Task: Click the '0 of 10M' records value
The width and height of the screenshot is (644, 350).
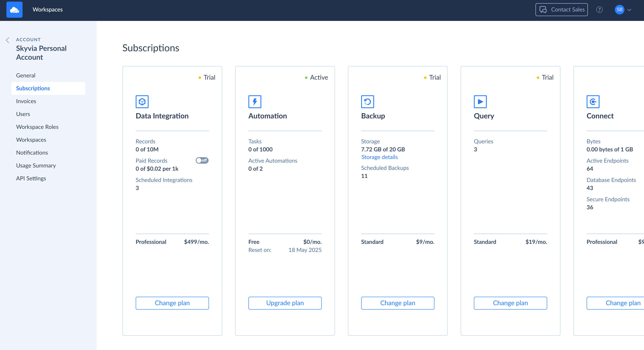Action: (x=147, y=149)
